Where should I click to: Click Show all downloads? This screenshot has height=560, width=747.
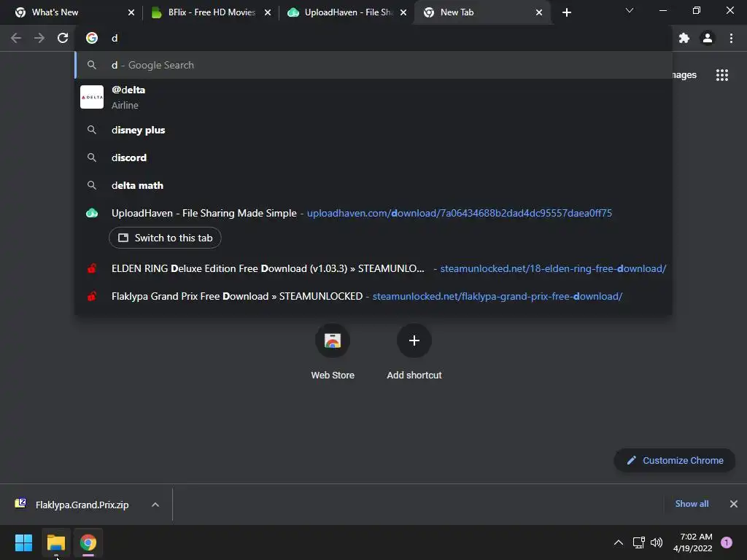coord(692,504)
